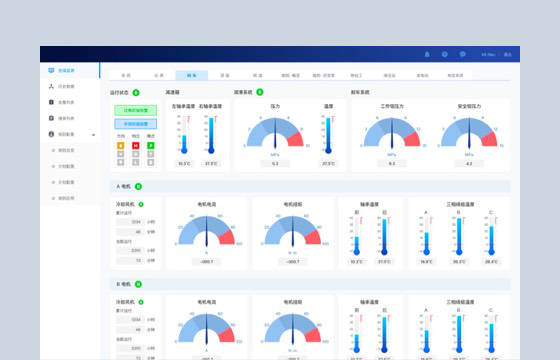Click the sidebar icon directly below the hierarchy icon
The image size is (560, 360).
(x=51, y=102)
